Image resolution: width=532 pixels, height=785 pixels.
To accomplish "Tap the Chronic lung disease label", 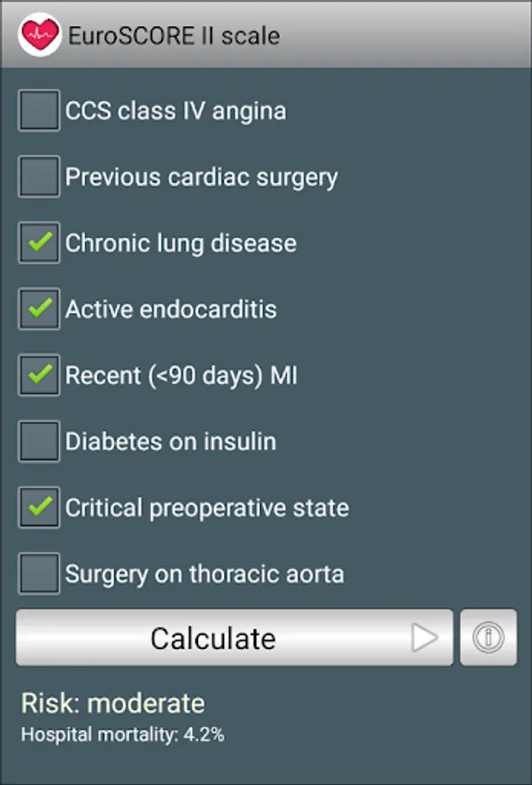I will (181, 243).
